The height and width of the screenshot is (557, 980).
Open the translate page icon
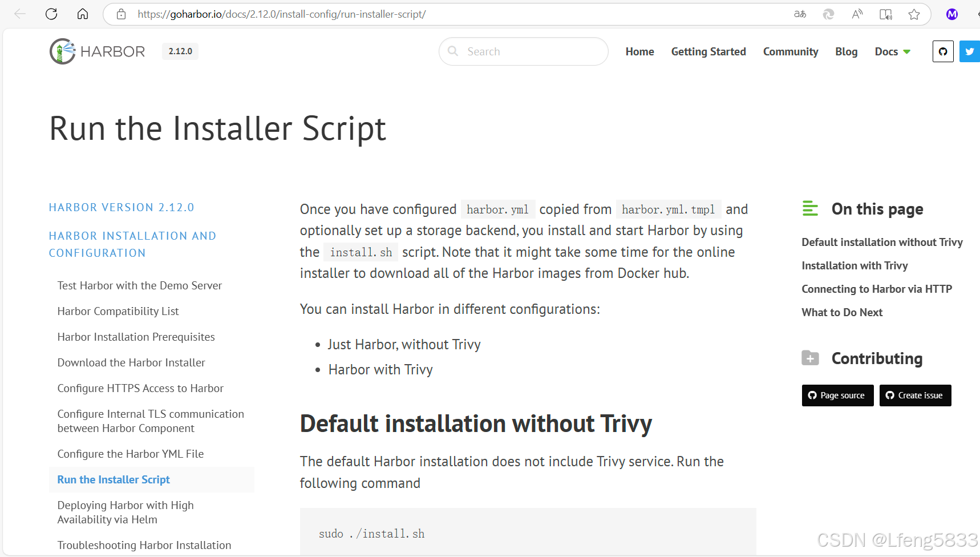coord(800,14)
